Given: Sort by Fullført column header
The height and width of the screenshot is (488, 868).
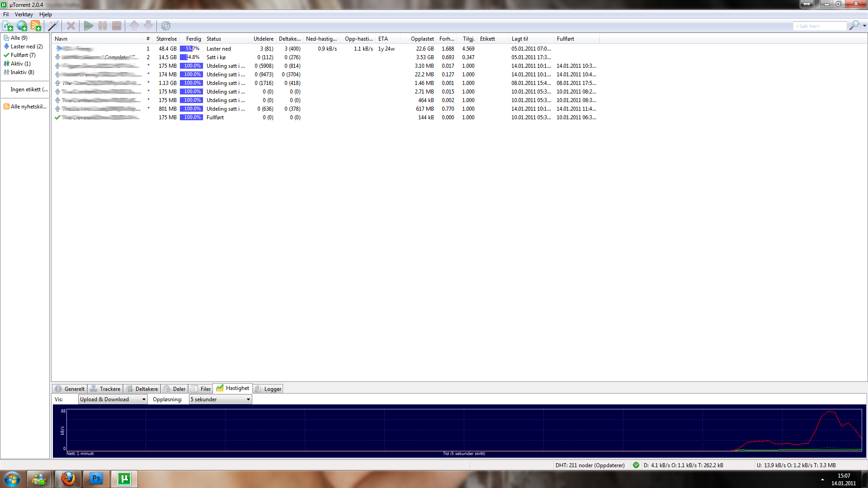Looking at the screenshot, I should point(576,39).
